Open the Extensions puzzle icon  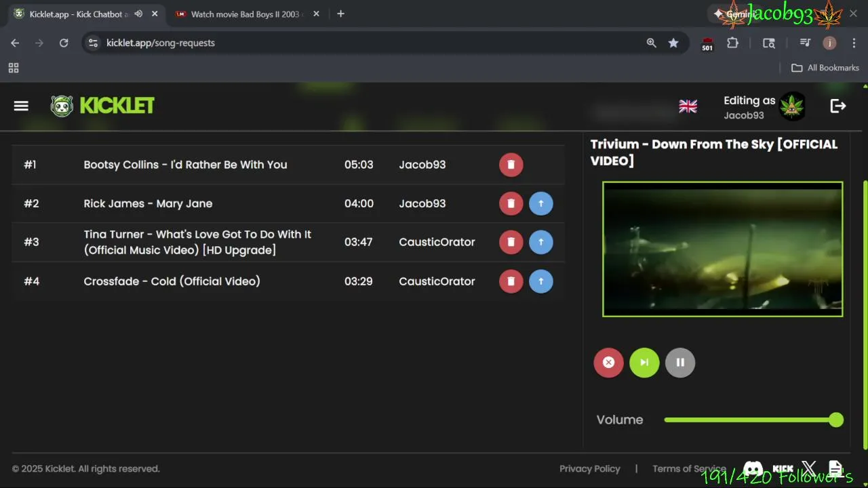pyautogui.click(x=732, y=43)
